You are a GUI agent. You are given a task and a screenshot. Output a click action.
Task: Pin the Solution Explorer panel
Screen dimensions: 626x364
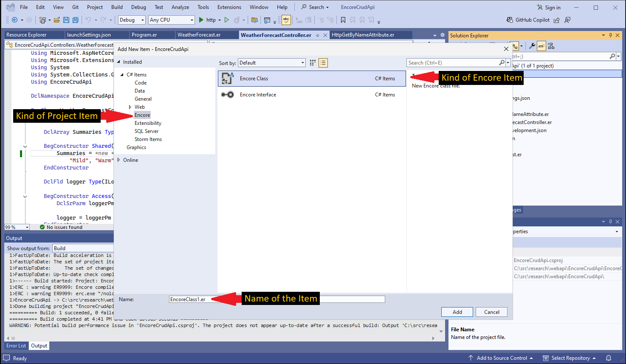point(610,35)
